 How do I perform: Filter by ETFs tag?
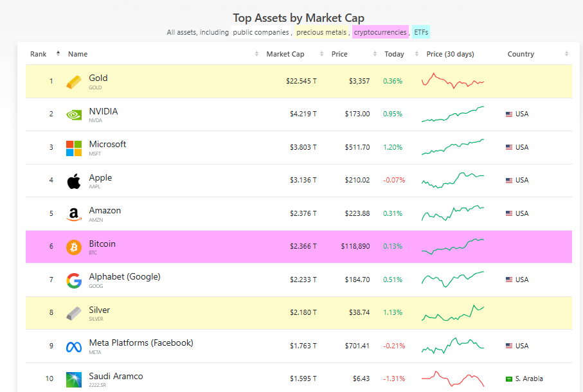coord(421,32)
